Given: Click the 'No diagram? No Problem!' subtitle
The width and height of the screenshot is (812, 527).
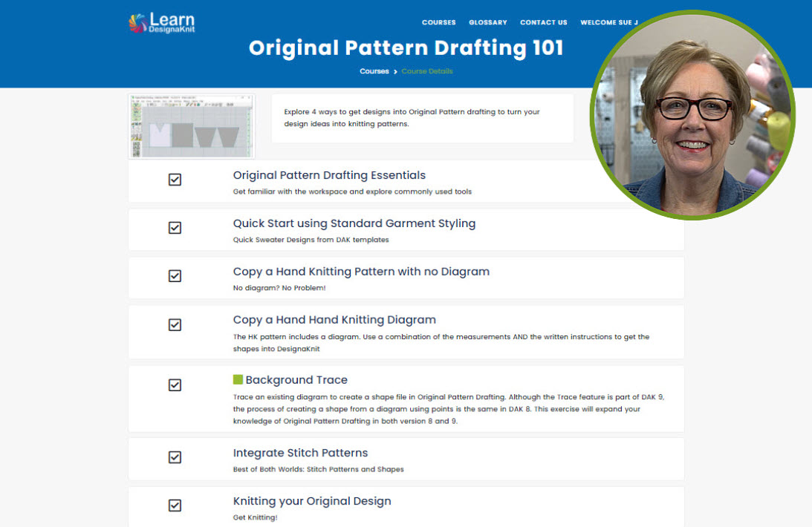Looking at the screenshot, I should (279, 288).
